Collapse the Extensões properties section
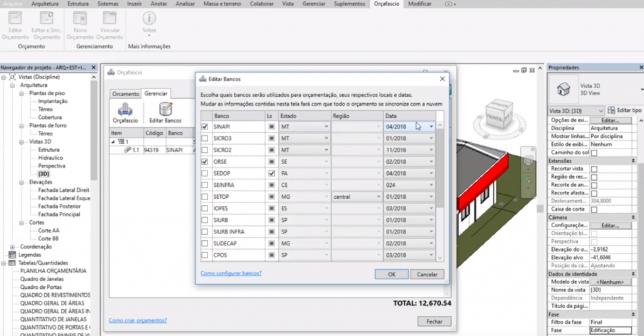The image size is (644, 336). (633, 160)
